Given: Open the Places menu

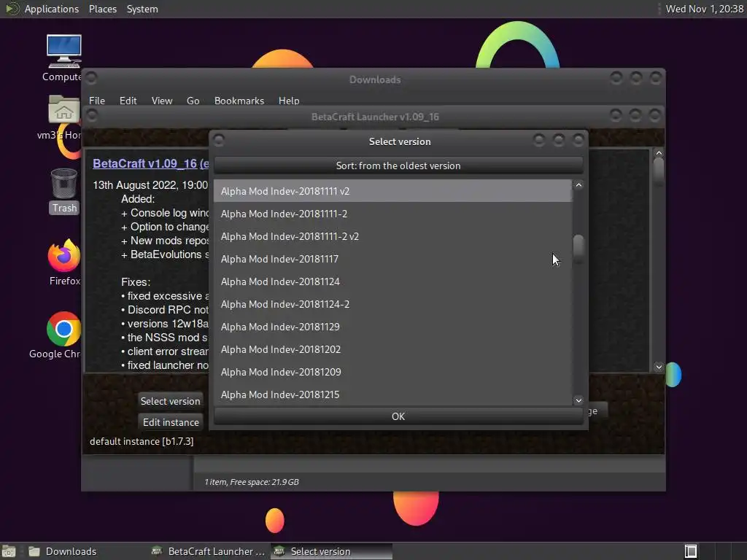Looking at the screenshot, I should pyautogui.click(x=102, y=9).
